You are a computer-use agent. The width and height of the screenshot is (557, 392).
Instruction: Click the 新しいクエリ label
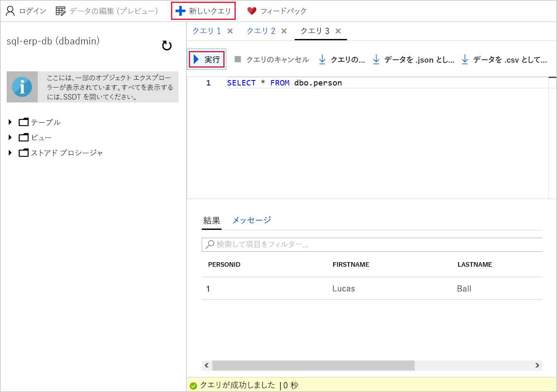click(x=210, y=11)
